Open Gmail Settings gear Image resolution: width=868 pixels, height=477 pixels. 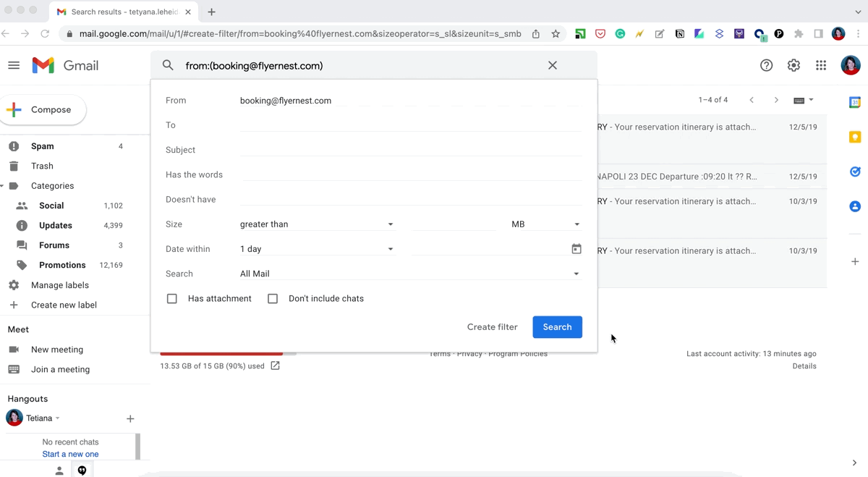793,65
